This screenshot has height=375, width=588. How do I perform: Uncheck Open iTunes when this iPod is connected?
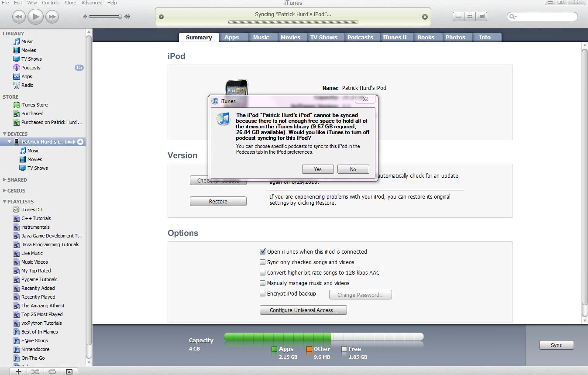[x=263, y=251]
